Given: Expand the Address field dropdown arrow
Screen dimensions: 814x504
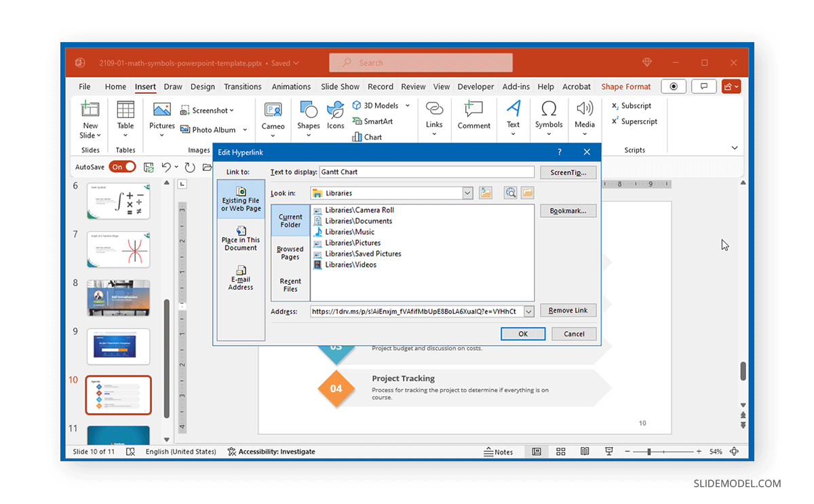Looking at the screenshot, I should click(529, 311).
